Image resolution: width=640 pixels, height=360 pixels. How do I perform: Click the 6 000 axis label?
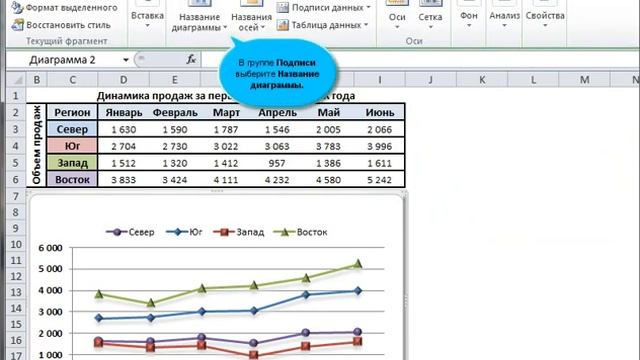click(50, 248)
